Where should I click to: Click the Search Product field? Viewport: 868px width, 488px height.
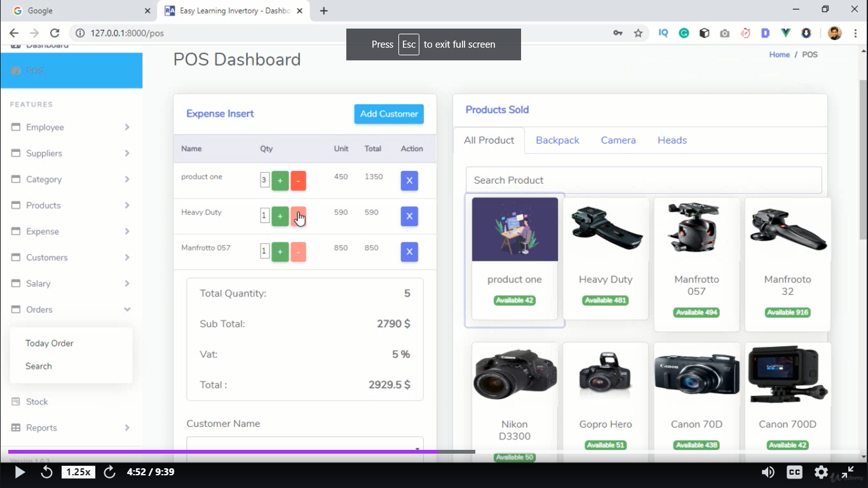click(644, 180)
